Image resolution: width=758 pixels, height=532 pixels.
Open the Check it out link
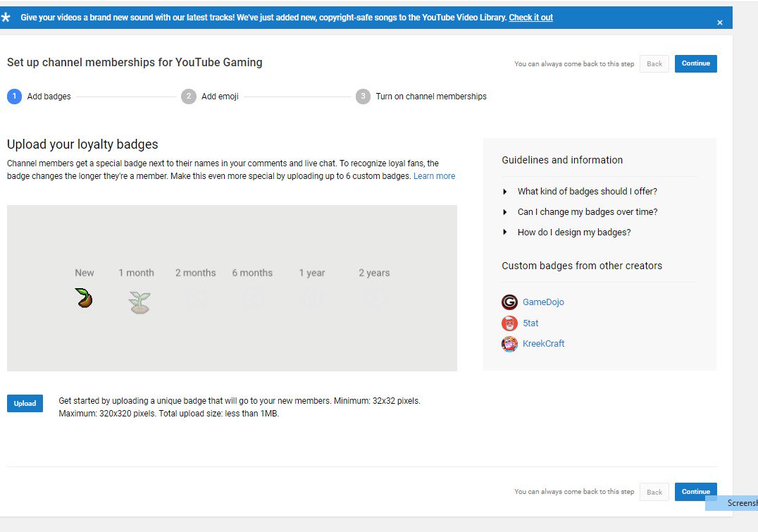[x=530, y=18]
